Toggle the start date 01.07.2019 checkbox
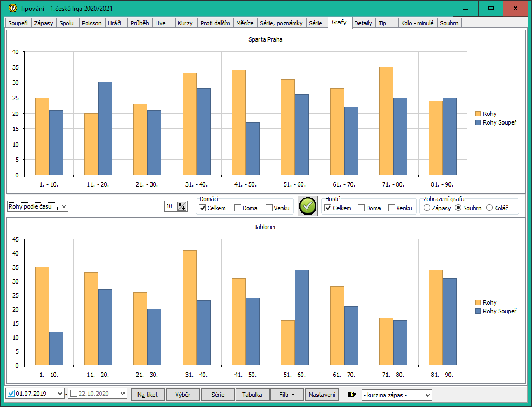The height and width of the screenshot is (407, 532). (11, 394)
